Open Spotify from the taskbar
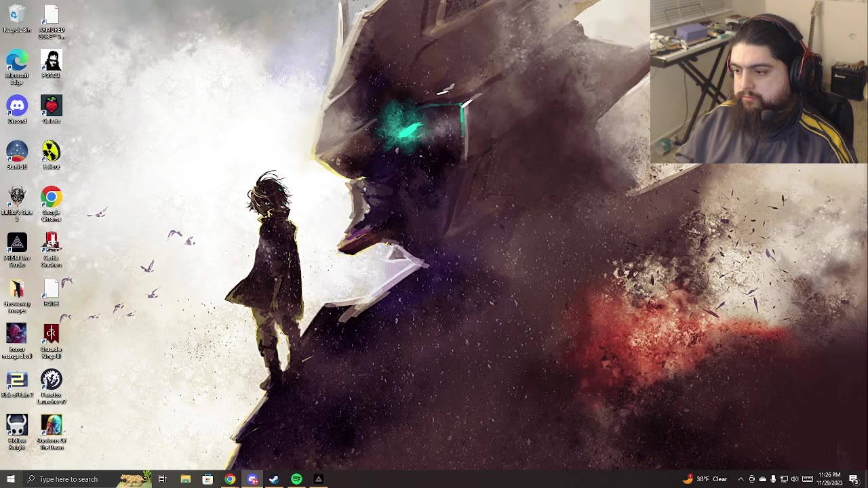The image size is (868, 488). coord(296,479)
